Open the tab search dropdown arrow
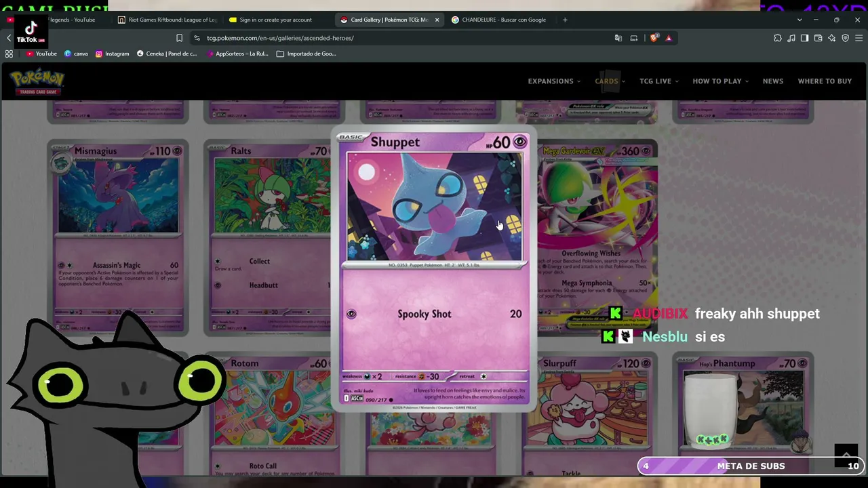Image resolution: width=868 pixels, height=488 pixels. point(800,20)
